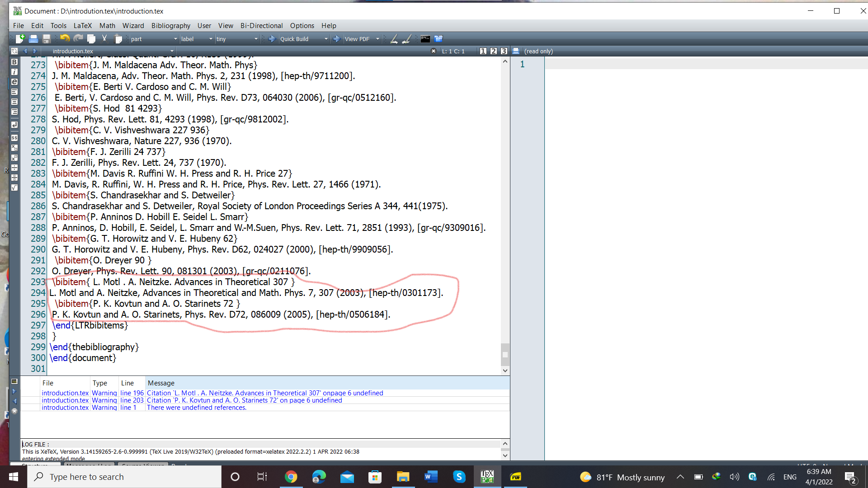This screenshot has height=488, width=868.
Task: Toggle read-only mode indicator
Action: point(537,51)
